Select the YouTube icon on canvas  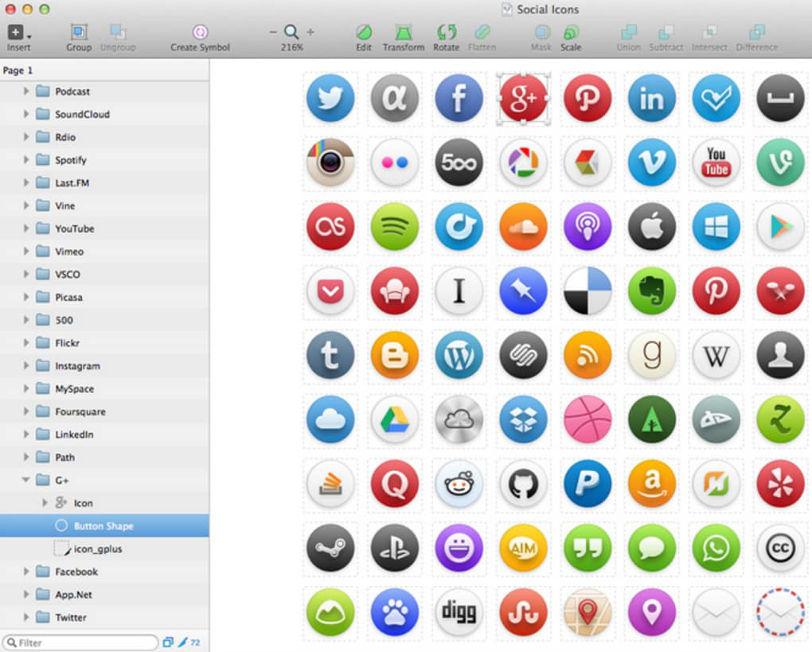(716, 162)
